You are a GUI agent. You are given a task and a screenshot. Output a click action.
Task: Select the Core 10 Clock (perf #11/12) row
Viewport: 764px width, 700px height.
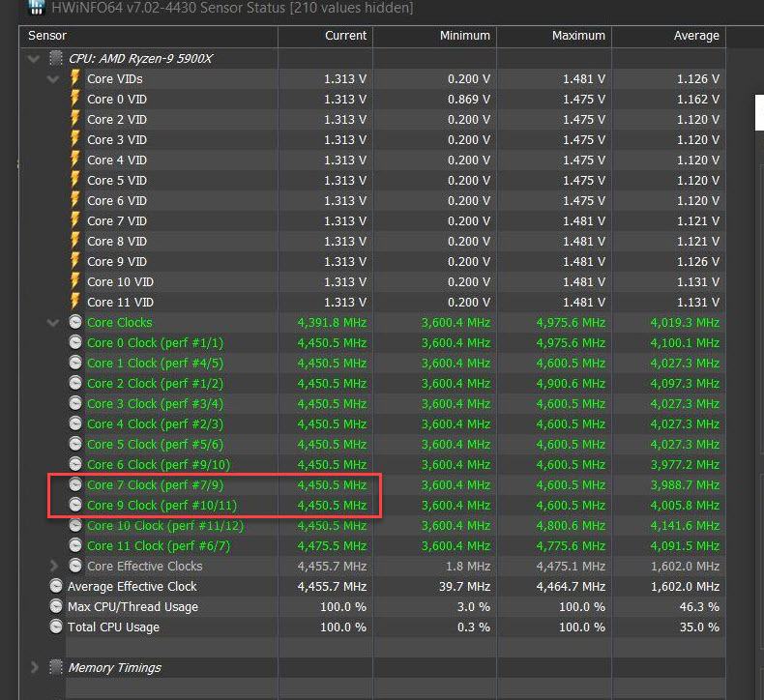396,525
